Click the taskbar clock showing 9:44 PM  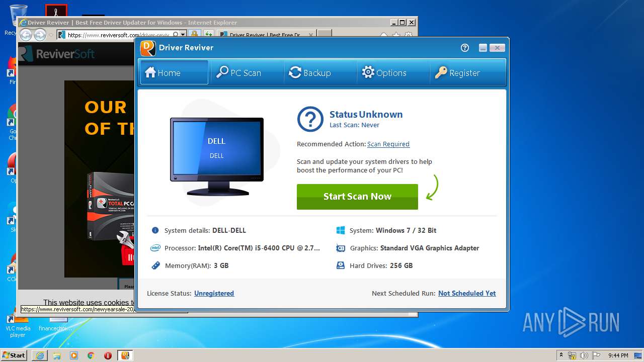(618, 355)
